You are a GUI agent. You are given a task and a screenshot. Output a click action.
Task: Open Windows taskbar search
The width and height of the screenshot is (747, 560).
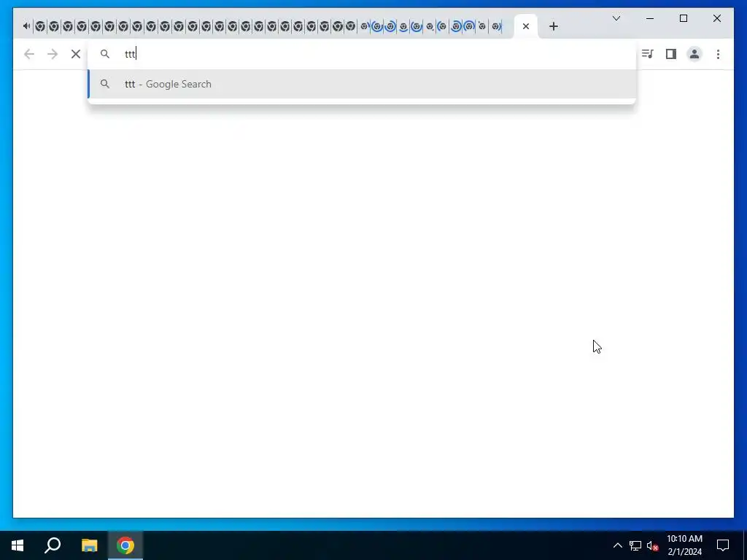coord(53,545)
